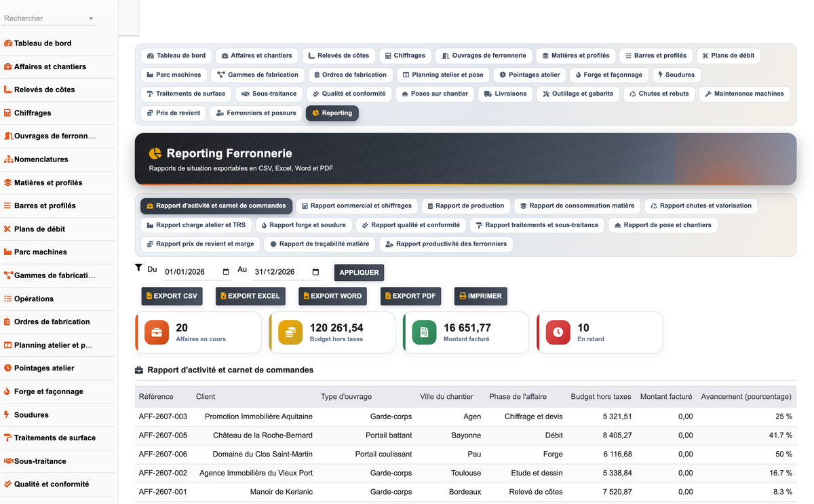Viewport: 814px width, 504px height.
Task: Click the Sous-traitance handshake sidebar icon
Action: (x=8, y=461)
